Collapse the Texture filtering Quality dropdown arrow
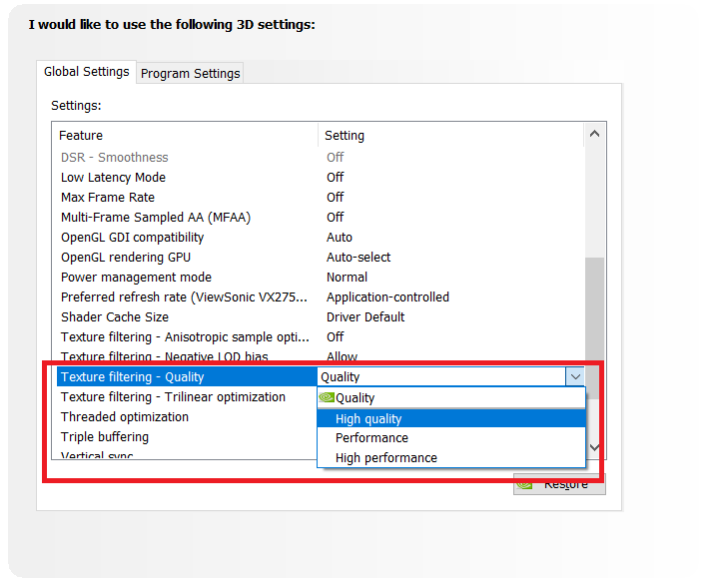Image resolution: width=723 pixels, height=588 pixels. click(574, 376)
